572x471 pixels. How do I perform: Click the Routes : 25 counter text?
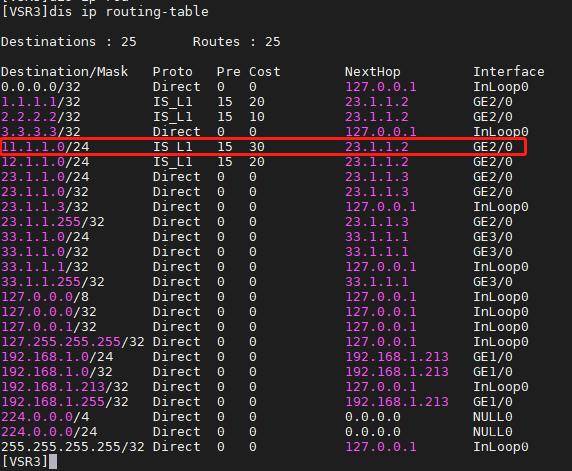(236, 42)
